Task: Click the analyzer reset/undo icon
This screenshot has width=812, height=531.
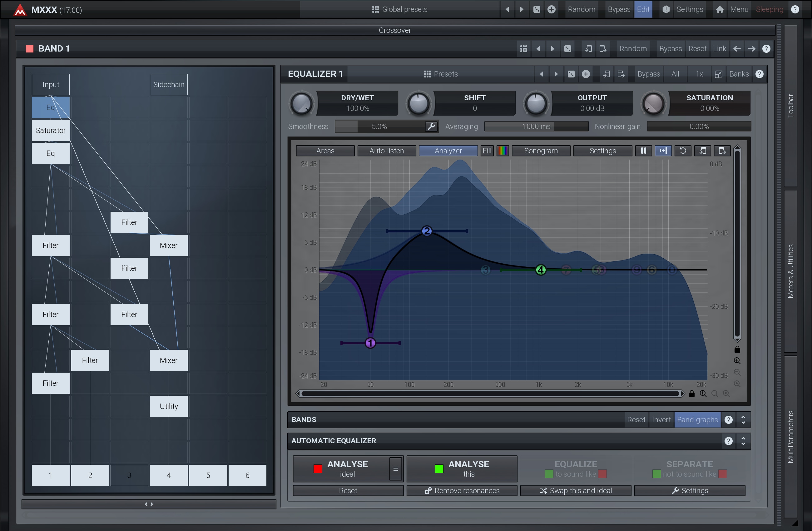Action: 683,151
